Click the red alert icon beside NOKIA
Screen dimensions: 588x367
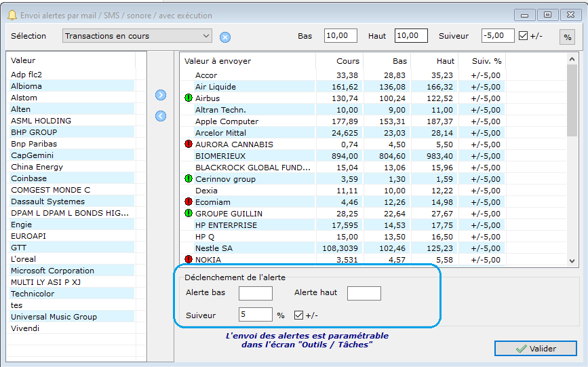189,259
